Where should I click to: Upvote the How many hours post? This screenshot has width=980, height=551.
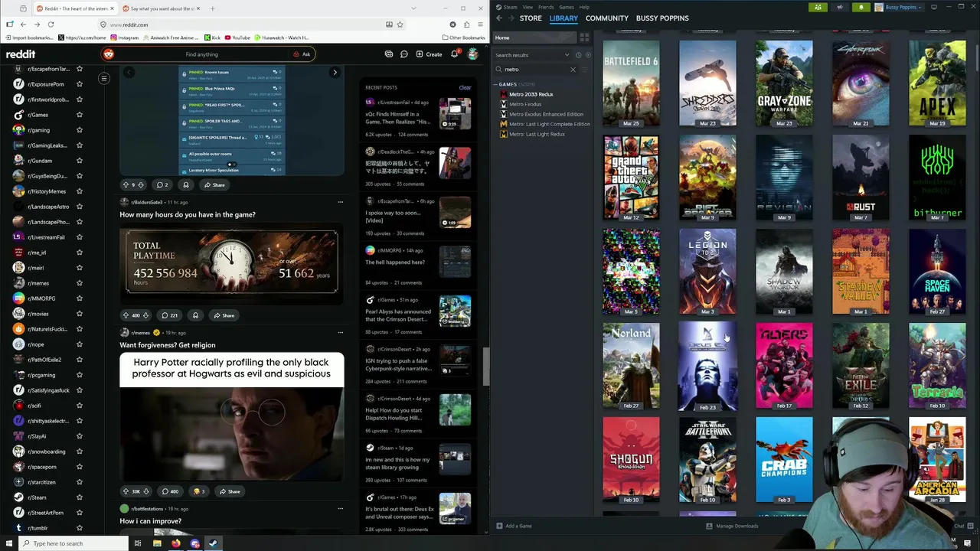tap(126, 315)
